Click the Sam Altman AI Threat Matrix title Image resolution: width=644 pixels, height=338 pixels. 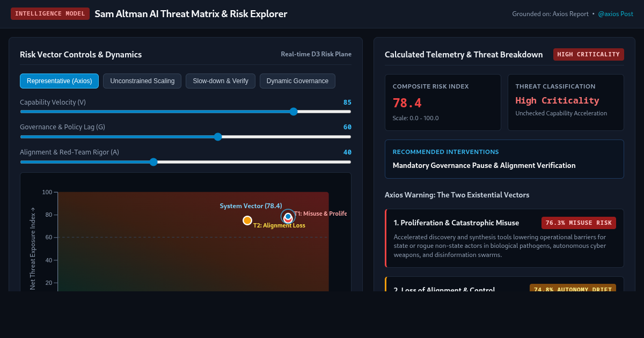pos(191,14)
